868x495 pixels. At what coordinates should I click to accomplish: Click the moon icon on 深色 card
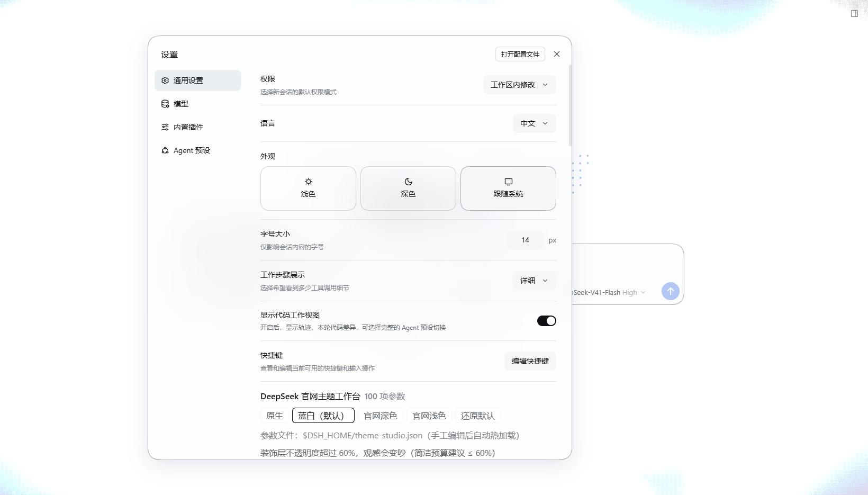coord(409,182)
